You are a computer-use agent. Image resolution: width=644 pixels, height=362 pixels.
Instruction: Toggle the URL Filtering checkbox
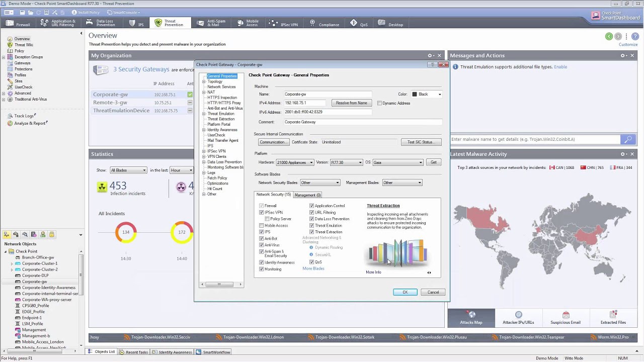tap(312, 213)
